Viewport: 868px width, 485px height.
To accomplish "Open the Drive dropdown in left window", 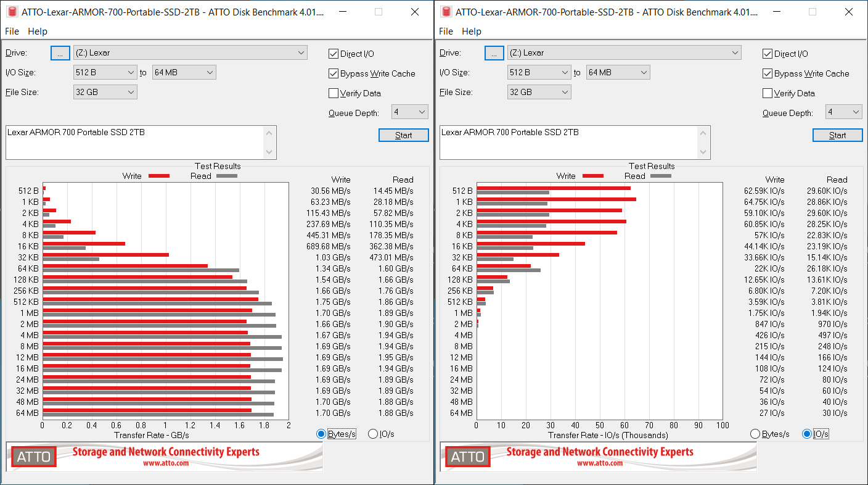I will pyautogui.click(x=190, y=53).
